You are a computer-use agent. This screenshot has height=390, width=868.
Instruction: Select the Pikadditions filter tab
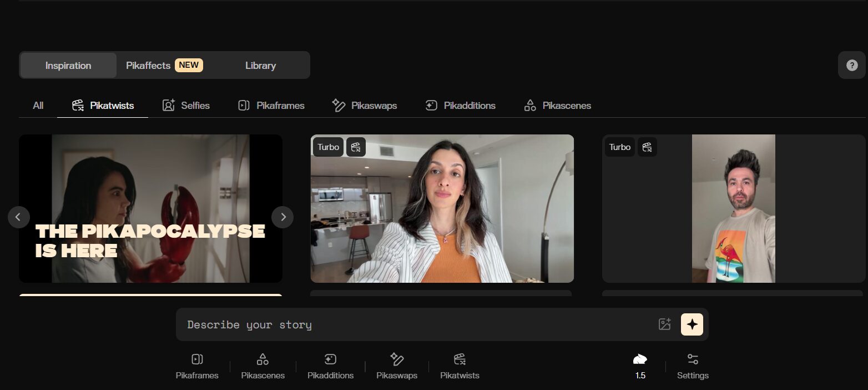click(x=460, y=106)
